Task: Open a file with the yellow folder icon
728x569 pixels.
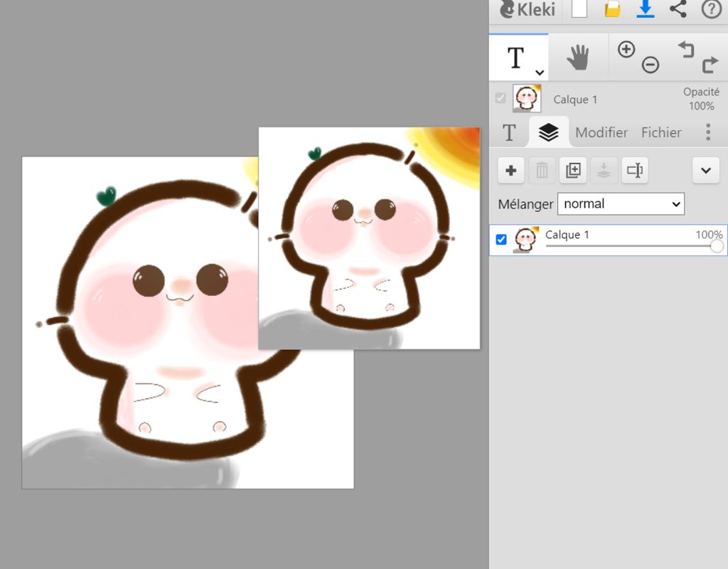Action: pyautogui.click(x=612, y=9)
